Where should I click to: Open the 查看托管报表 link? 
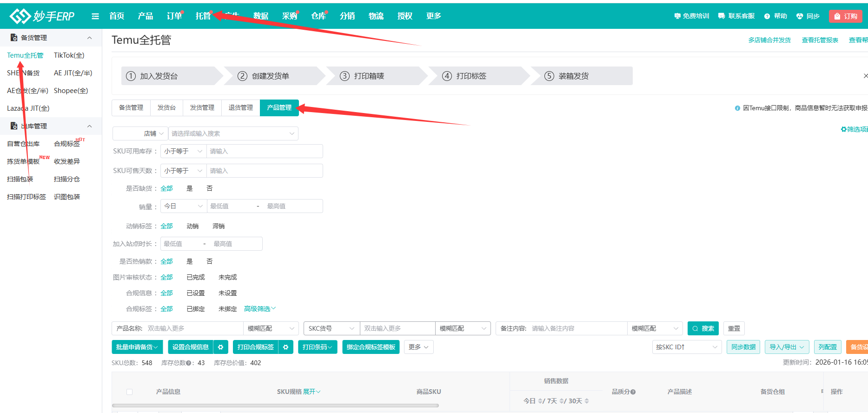[x=820, y=40]
